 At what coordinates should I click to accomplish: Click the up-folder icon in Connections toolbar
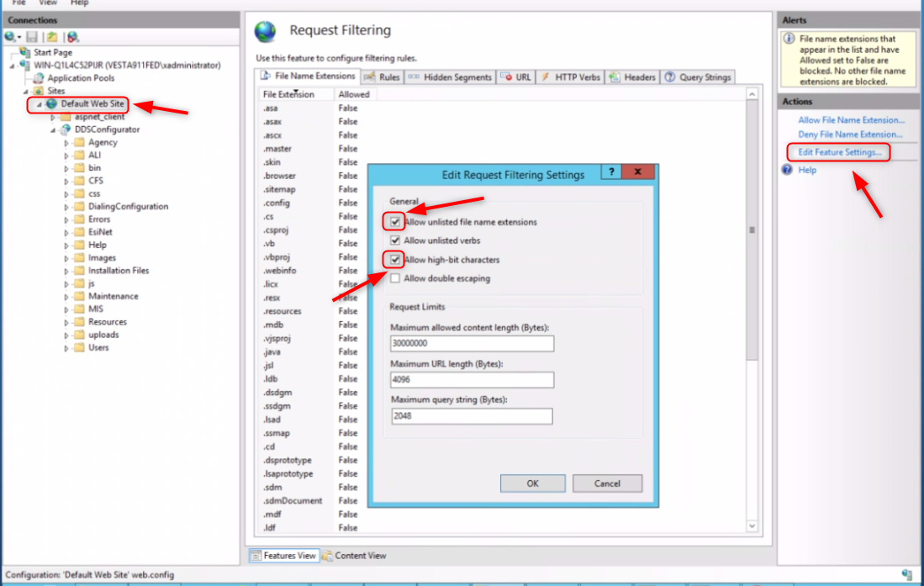(52, 37)
